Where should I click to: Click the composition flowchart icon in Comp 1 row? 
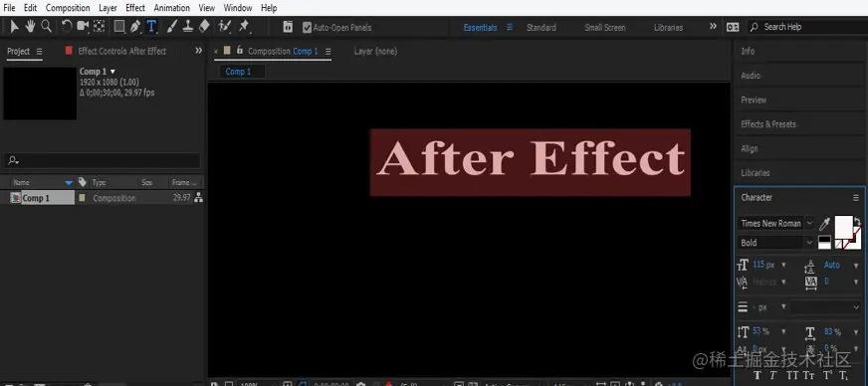click(x=198, y=197)
